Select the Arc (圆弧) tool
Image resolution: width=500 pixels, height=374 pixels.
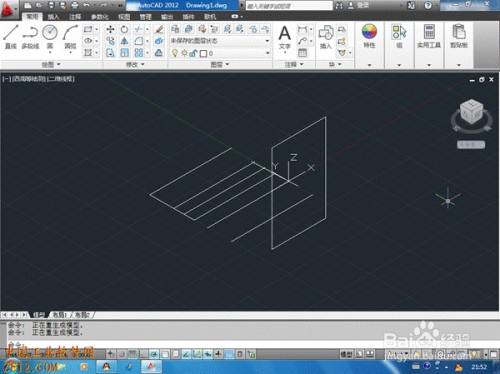coord(70,37)
